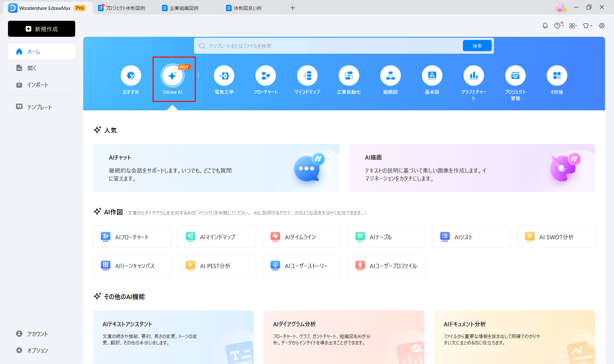The width and height of the screenshot is (614, 364).
Task: Open the notifications bell icon
Action: click(x=545, y=26)
